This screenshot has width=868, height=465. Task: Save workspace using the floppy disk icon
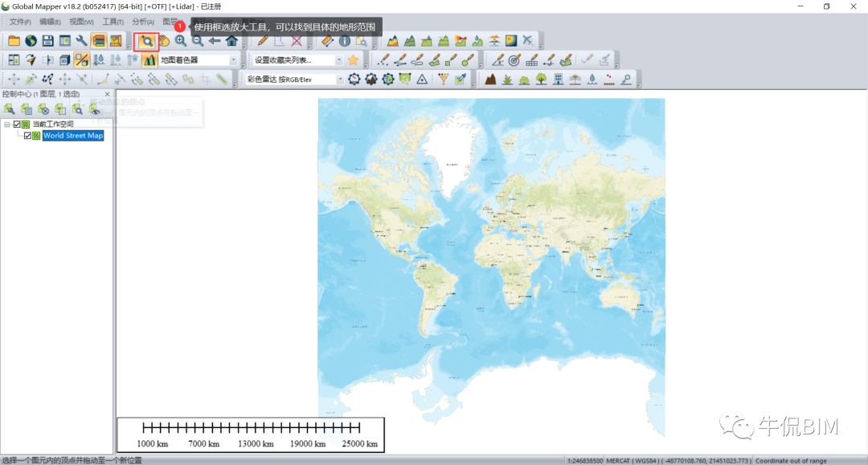(48, 41)
